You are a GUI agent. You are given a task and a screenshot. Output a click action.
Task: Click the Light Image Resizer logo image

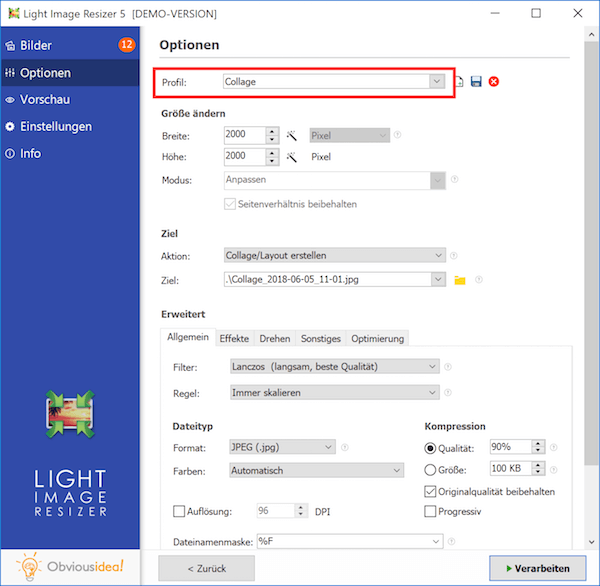tap(70, 414)
